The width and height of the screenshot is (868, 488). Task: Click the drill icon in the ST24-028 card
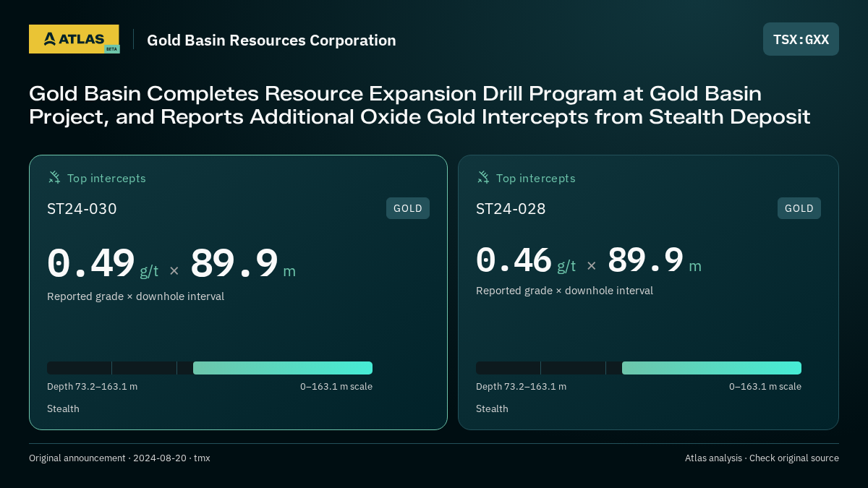[x=483, y=177]
